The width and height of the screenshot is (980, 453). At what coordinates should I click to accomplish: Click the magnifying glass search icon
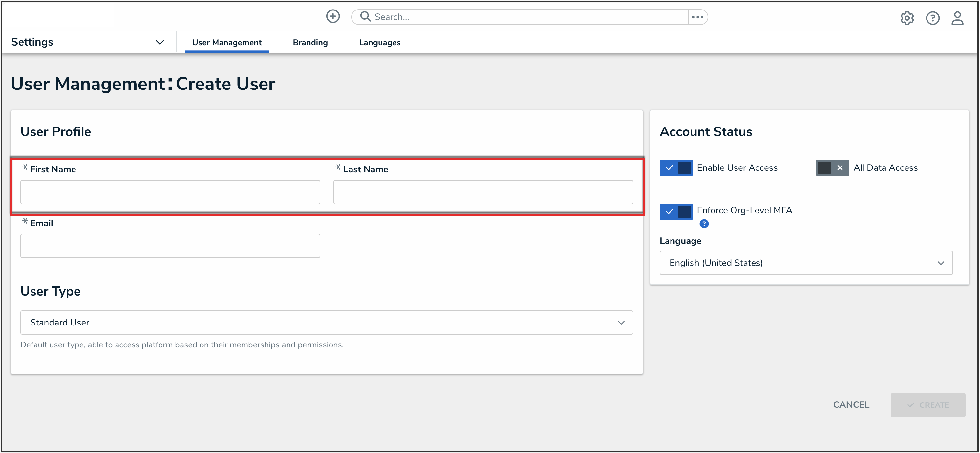365,16
